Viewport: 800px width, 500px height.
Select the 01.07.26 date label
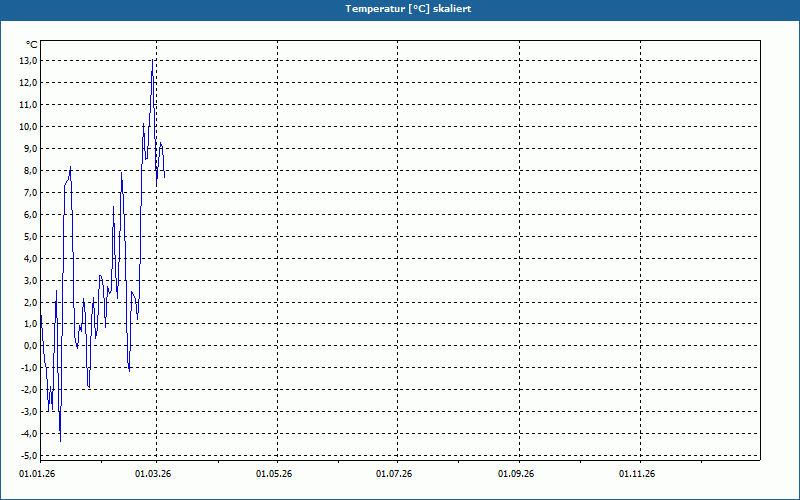click(395, 473)
